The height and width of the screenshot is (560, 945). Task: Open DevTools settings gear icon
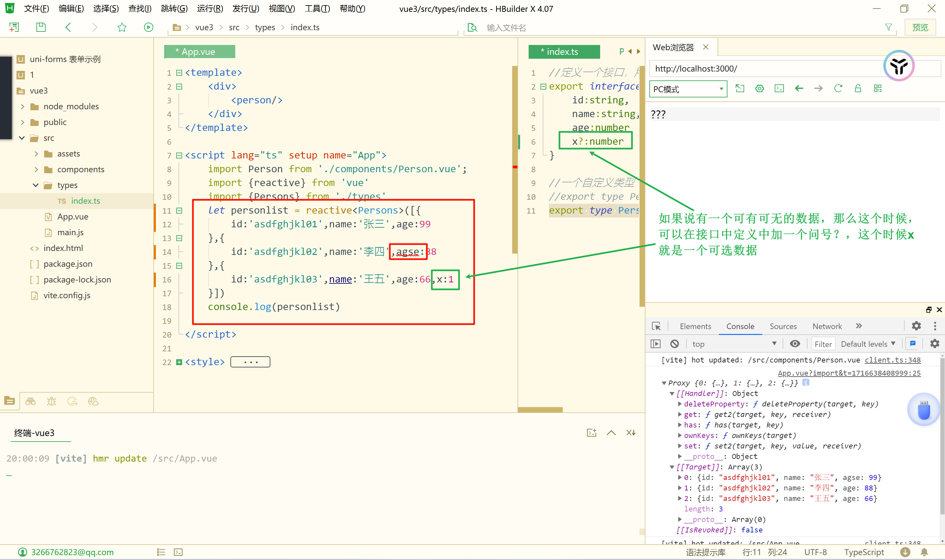pos(916,326)
